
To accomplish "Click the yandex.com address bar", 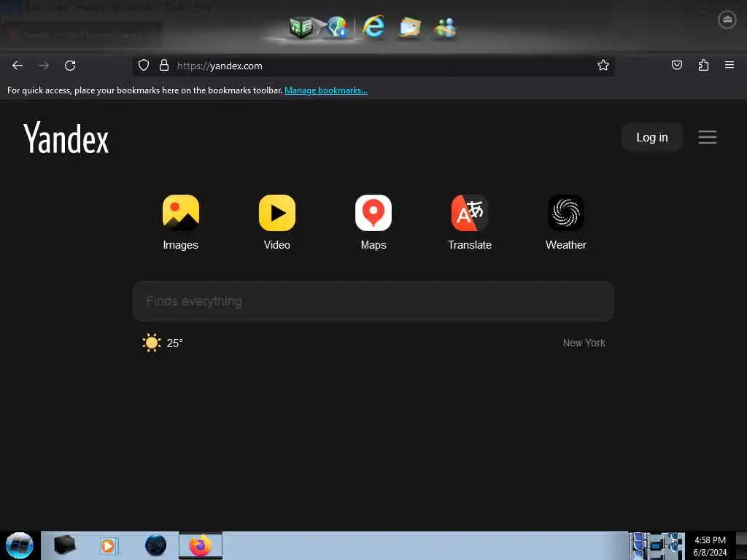I will tap(373, 66).
